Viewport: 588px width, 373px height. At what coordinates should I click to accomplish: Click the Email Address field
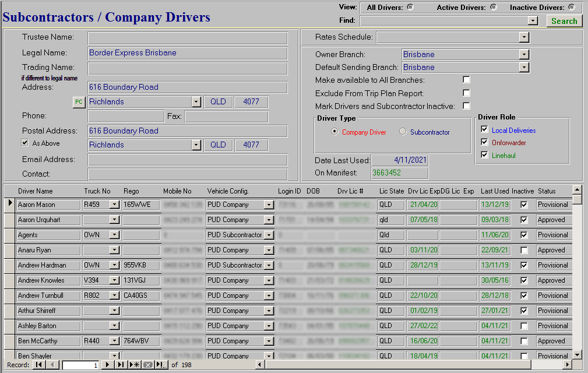pyautogui.click(x=188, y=160)
